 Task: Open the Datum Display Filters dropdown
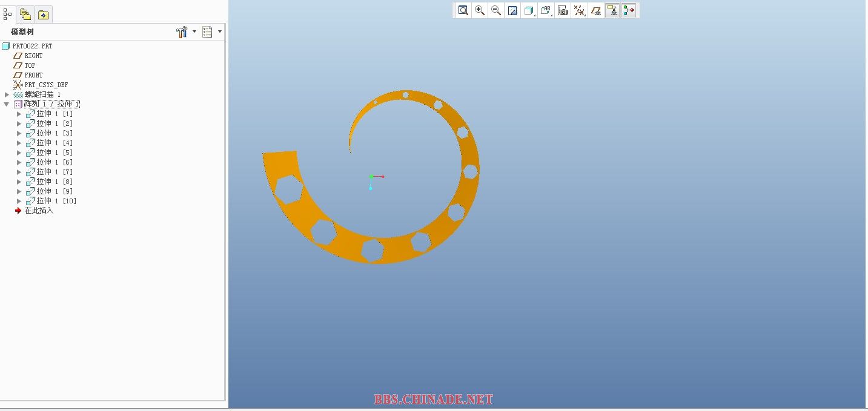580,10
